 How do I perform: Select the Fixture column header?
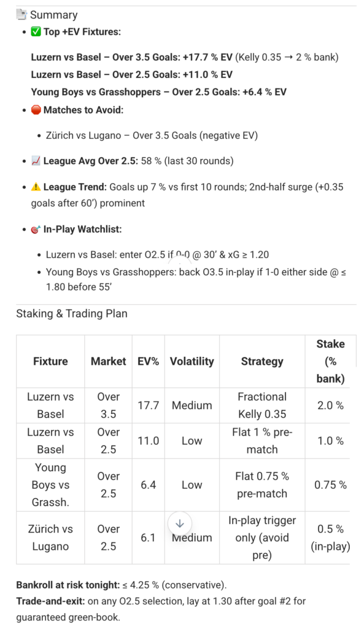coord(50,361)
